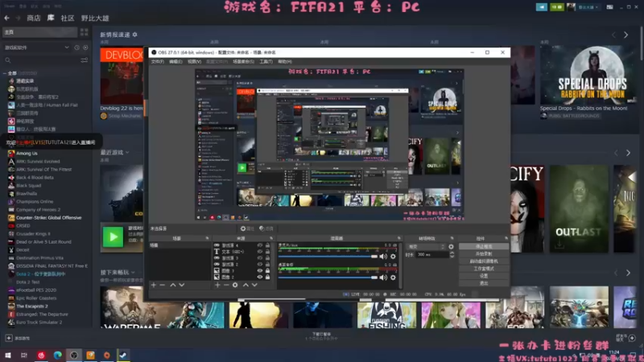Show next recent games with shelf right arrow

pyautogui.click(x=628, y=153)
